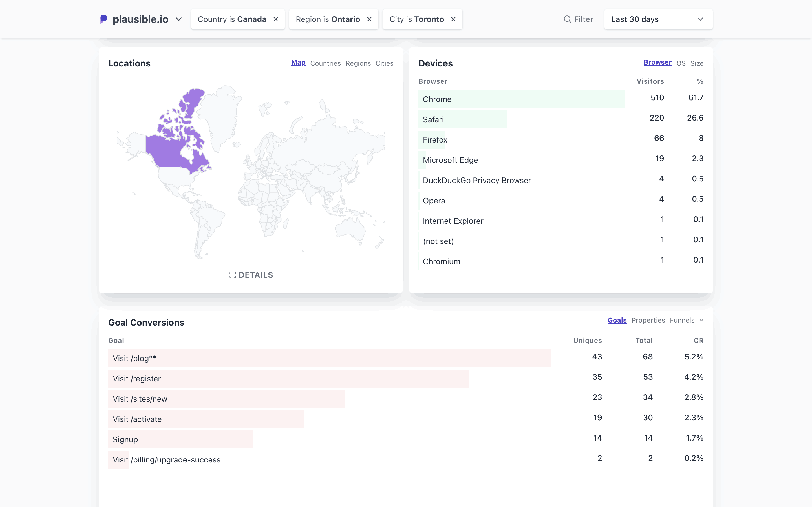Viewport: 812px width, 507px height.
Task: Expand the Funnels dropdown chevron
Action: point(701,320)
